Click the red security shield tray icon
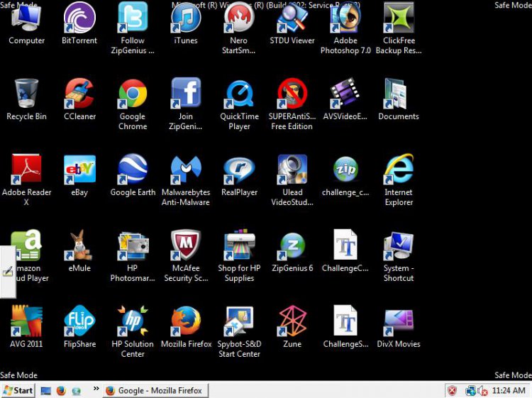 tap(453, 391)
